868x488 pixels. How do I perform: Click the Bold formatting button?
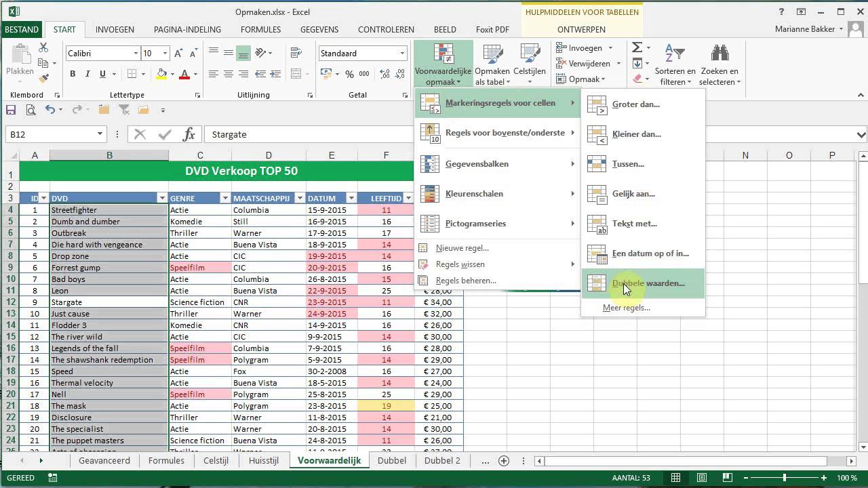tap(73, 74)
